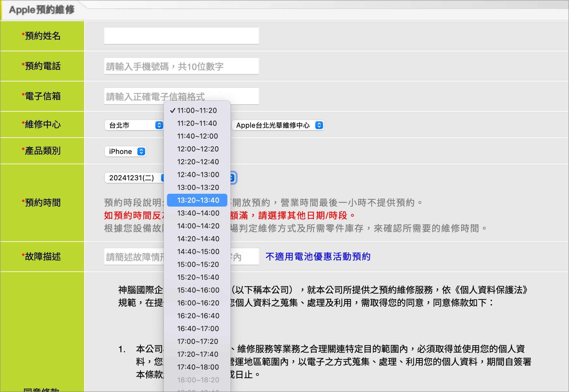Choose 16:20~16:40 appointment time
This screenshot has width=569, height=392.
pyautogui.click(x=197, y=316)
